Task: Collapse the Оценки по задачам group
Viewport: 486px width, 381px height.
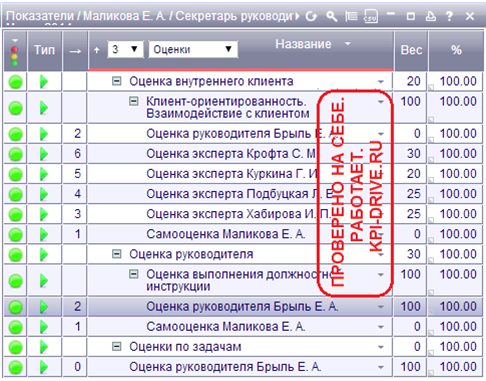Action: click(116, 347)
